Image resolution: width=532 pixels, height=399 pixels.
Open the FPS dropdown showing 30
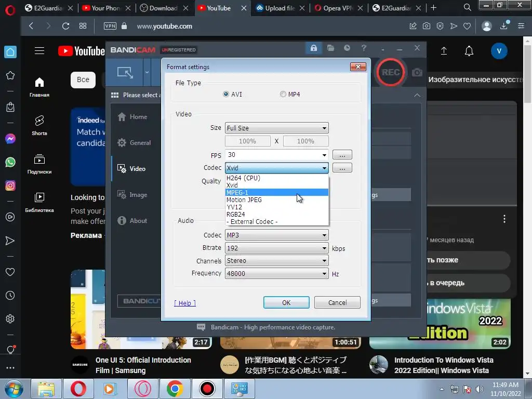[x=277, y=155]
